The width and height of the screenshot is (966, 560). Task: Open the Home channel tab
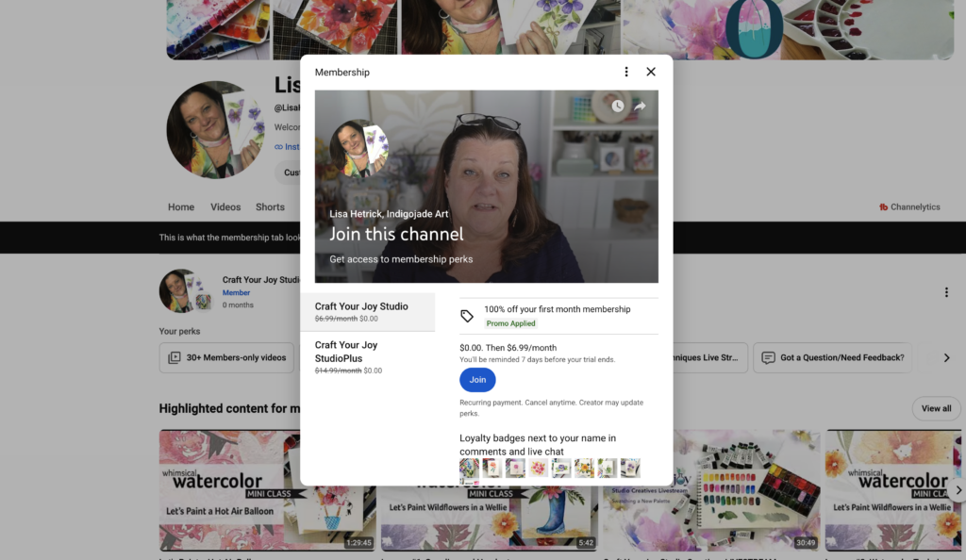pos(181,206)
